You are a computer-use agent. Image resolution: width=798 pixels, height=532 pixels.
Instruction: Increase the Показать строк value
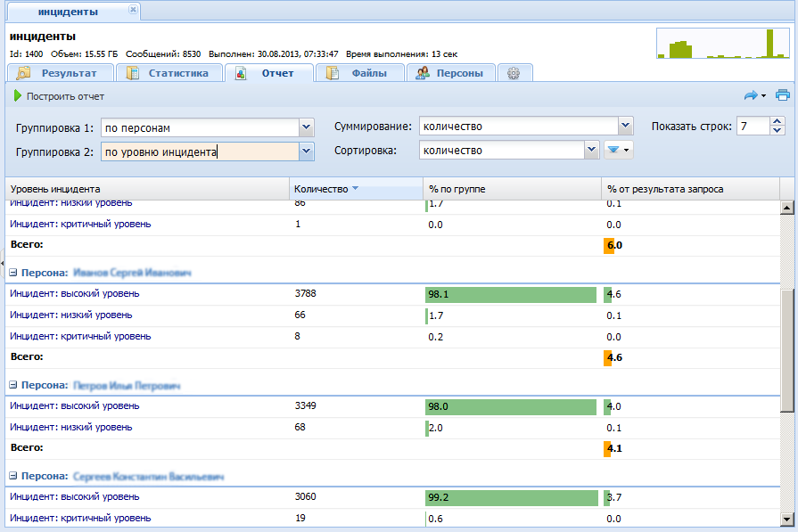[777, 122]
